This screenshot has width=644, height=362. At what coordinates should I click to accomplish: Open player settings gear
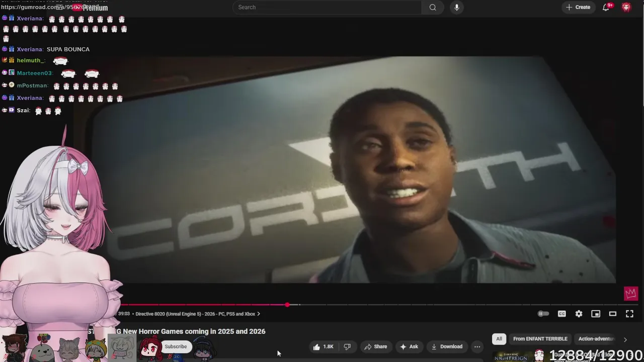point(579,314)
